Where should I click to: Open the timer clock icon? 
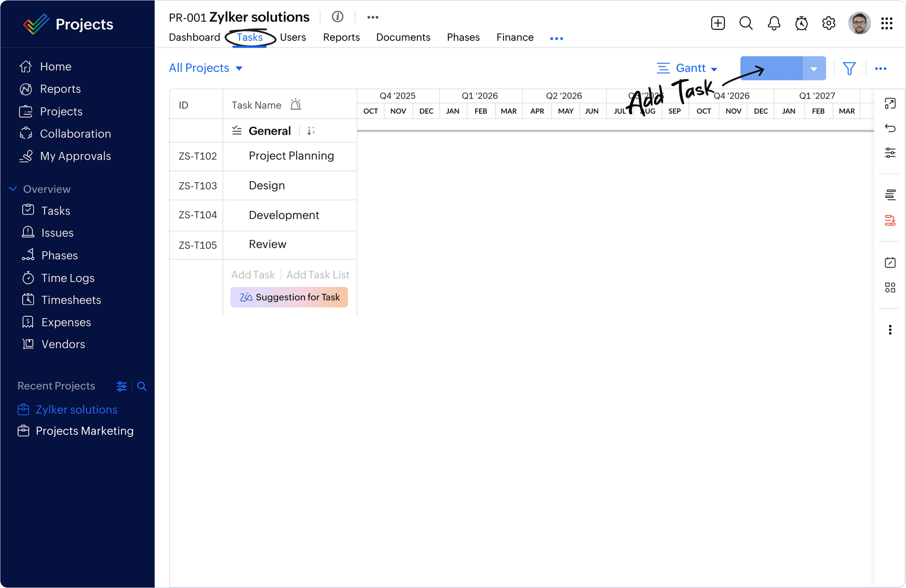tap(801, 23)
